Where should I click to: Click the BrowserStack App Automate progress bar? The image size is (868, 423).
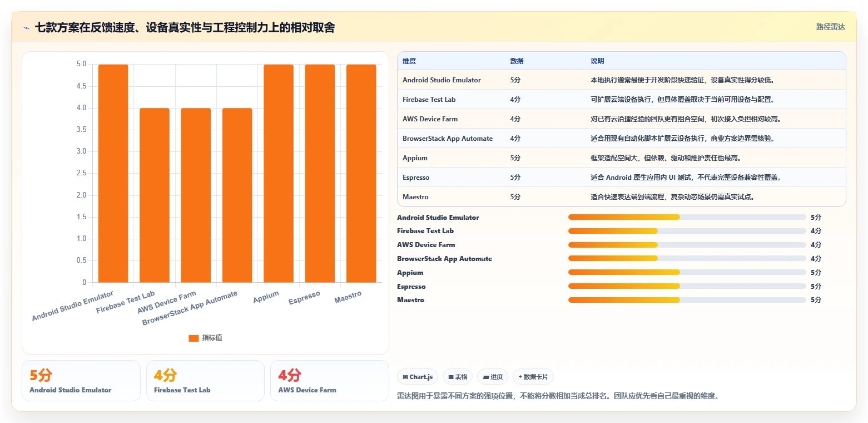click(687, 259)
